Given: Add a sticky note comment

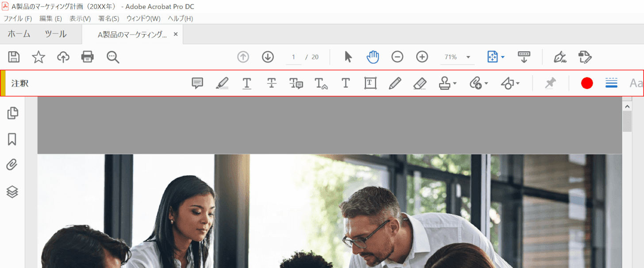Looking at the screenshot, I should (197, 83).
